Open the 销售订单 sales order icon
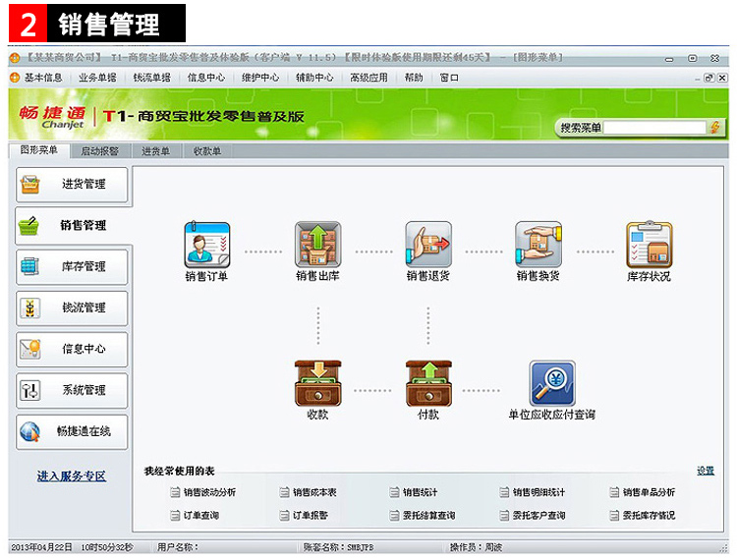This screenshot has height=560, width=737. (x=206, y=245)
